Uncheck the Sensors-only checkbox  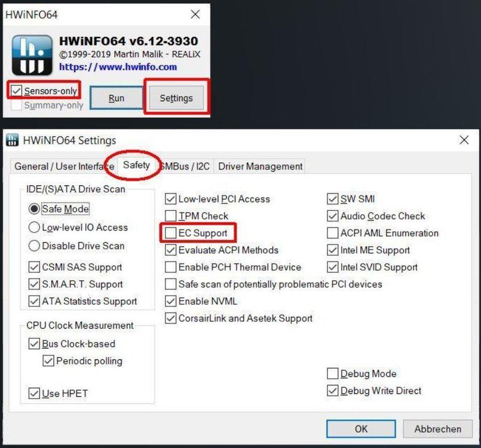click(17, 91)
